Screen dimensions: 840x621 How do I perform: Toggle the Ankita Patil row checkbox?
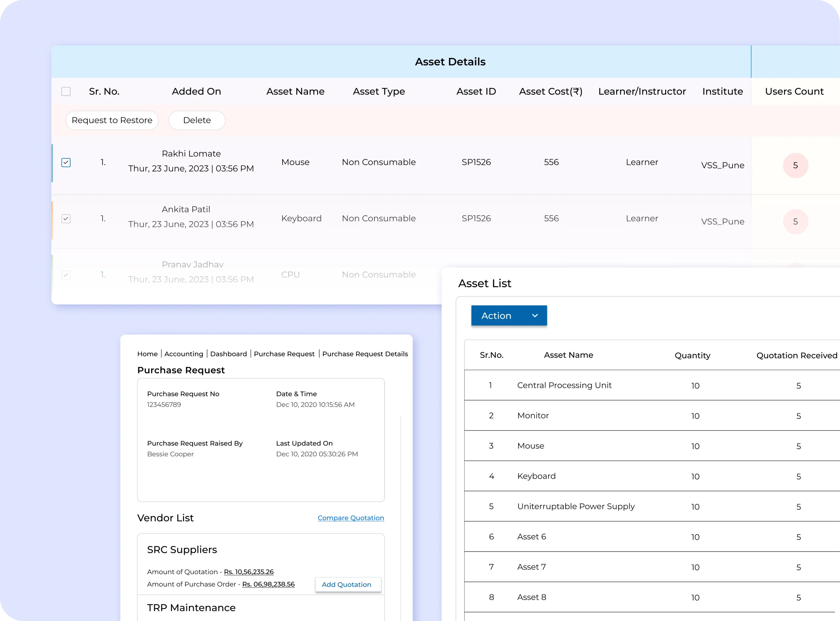[x=66, y=219]
